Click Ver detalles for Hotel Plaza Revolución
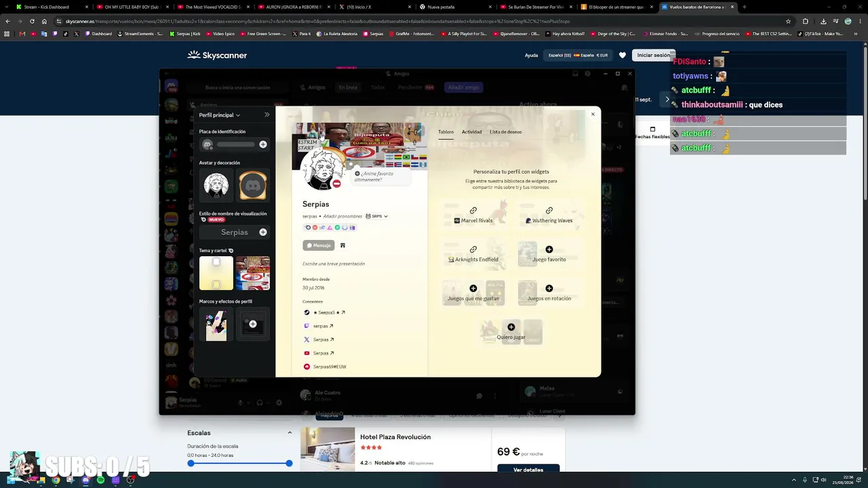This screenshot has width=868, height=488. coord(528,470)
